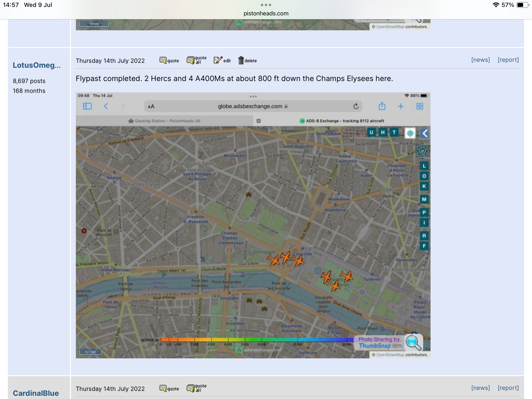Click [report] link on LotusOmega's post
532x399 pixels.
(508, 60)
